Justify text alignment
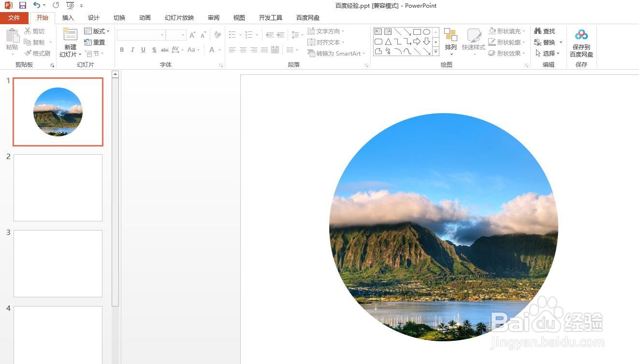This screenshot has width=639, height=364. [264, 50]
